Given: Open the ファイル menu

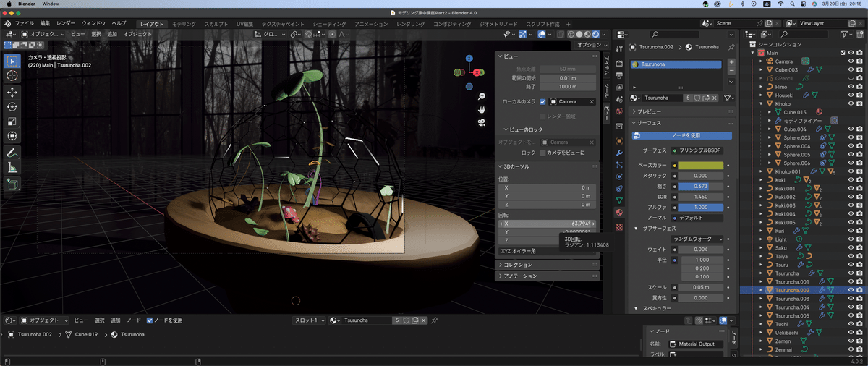Looking at the screenshot, I should (25, 24).
